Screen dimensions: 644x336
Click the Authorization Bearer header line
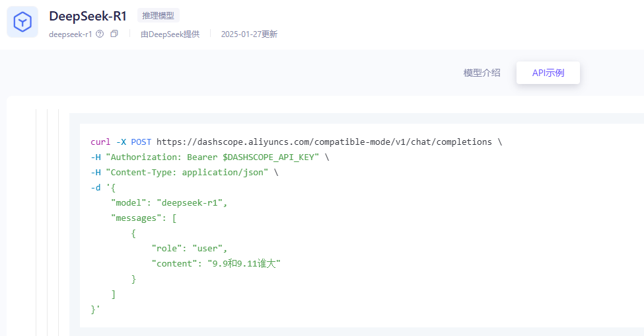pyautogui.click(x=210, y=157)
